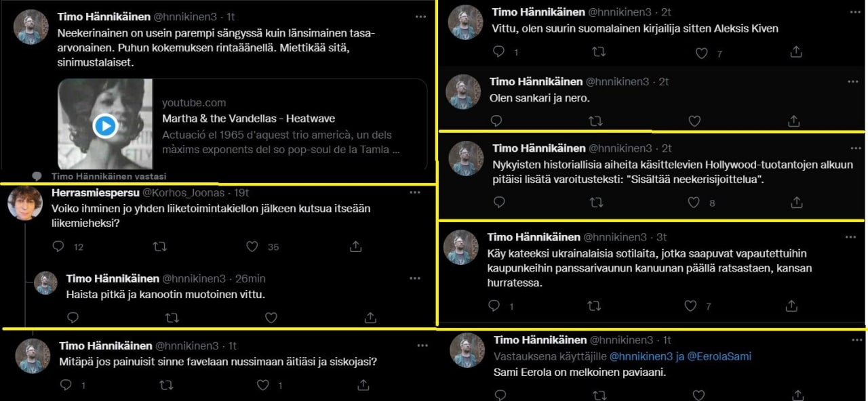Retweet the ukrainalaisia sotilaita tweet
The height and width of the screenshot is (401, 868).
coord(594,306)
